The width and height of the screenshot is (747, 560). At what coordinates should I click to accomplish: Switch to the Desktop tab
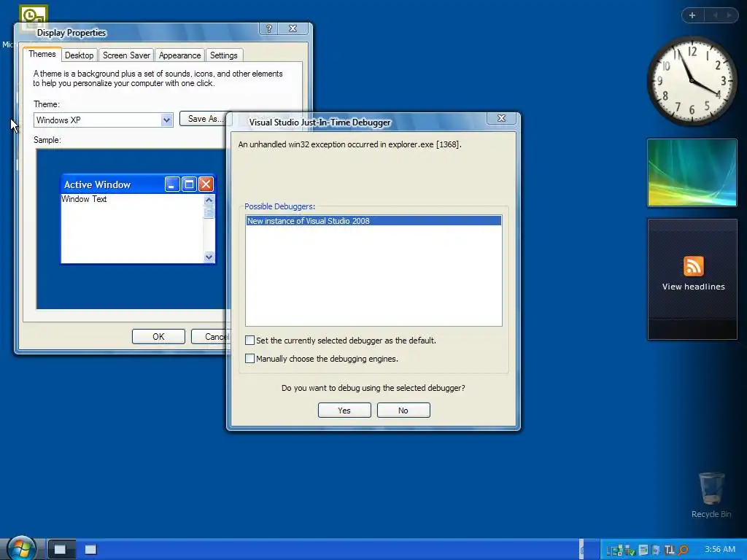(x=79, y=55)
